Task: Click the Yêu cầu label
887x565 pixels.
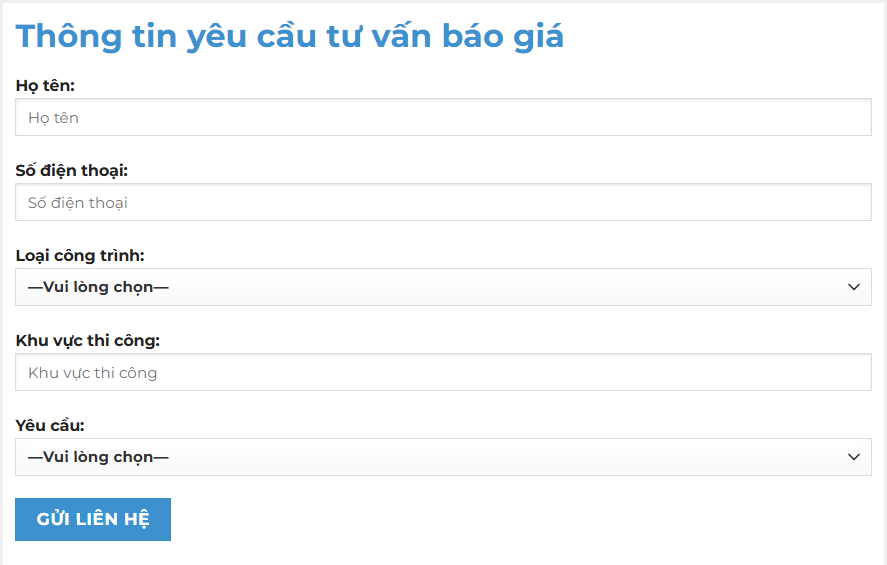Action: click(x=50, y=426)
